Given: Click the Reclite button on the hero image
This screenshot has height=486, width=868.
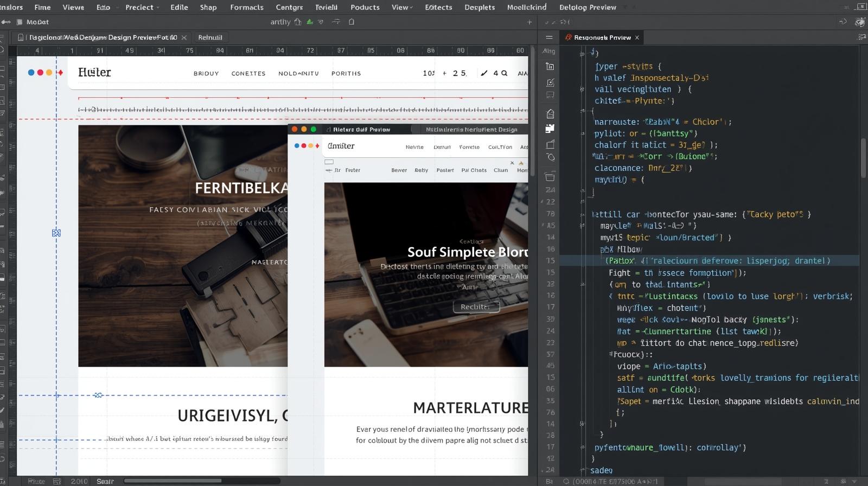Looking at the screenshot, I should 475,307.
